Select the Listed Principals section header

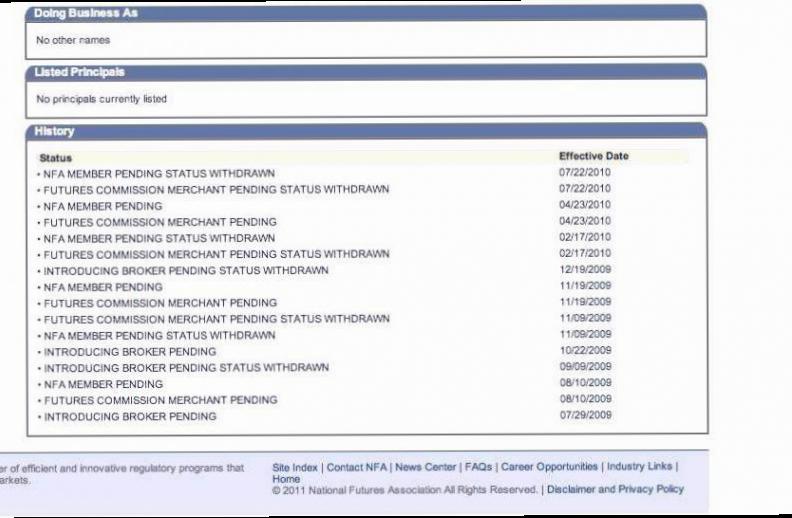click(366, 72)
